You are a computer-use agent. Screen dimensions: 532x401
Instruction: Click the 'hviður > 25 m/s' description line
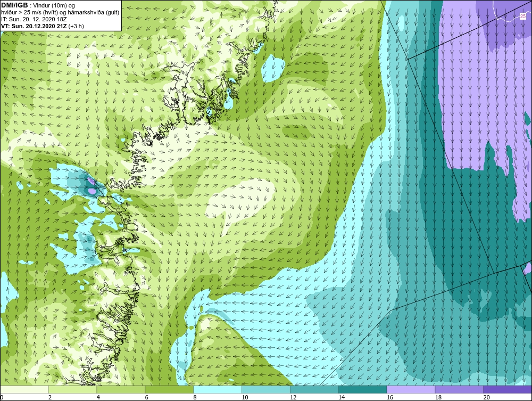(x=60, y=13)
